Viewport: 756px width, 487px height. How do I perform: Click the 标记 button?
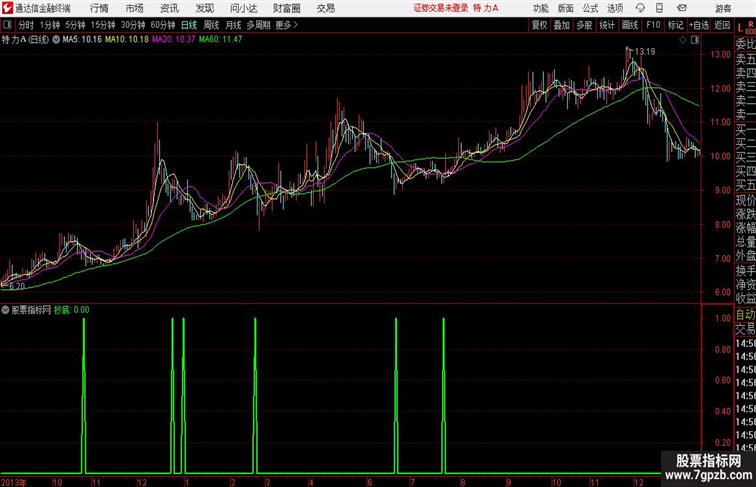(x=675, y=25)
